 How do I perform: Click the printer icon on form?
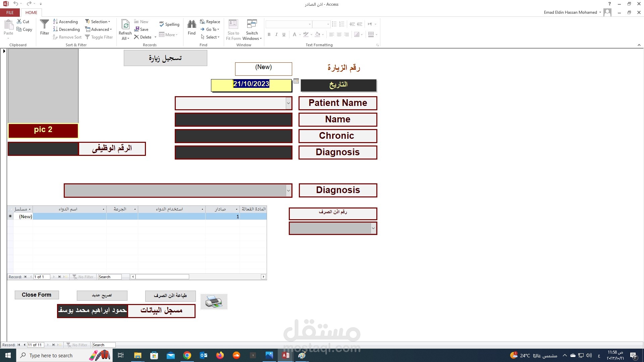(x=214, y=302)
